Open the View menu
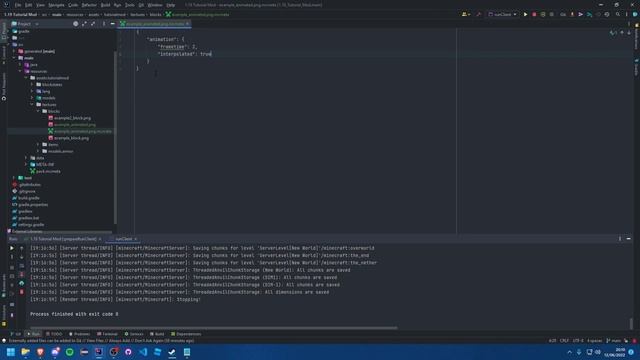Screen dimensions: 640x360 (40, 5)
